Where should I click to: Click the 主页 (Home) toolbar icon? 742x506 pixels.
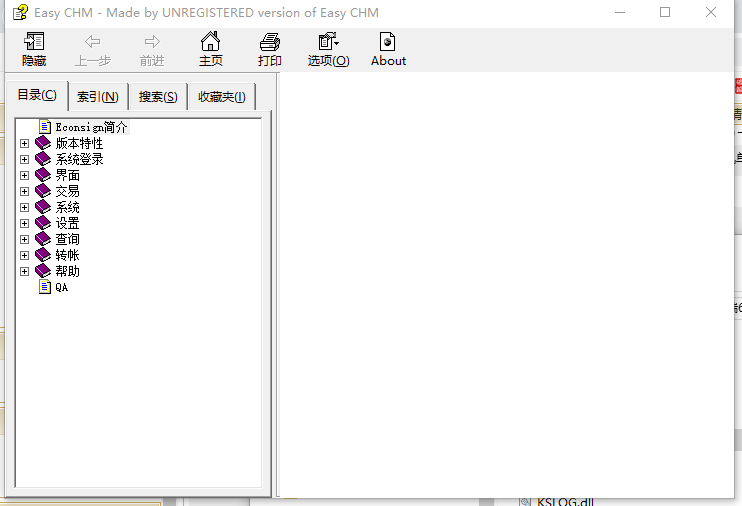pos(210,42)
